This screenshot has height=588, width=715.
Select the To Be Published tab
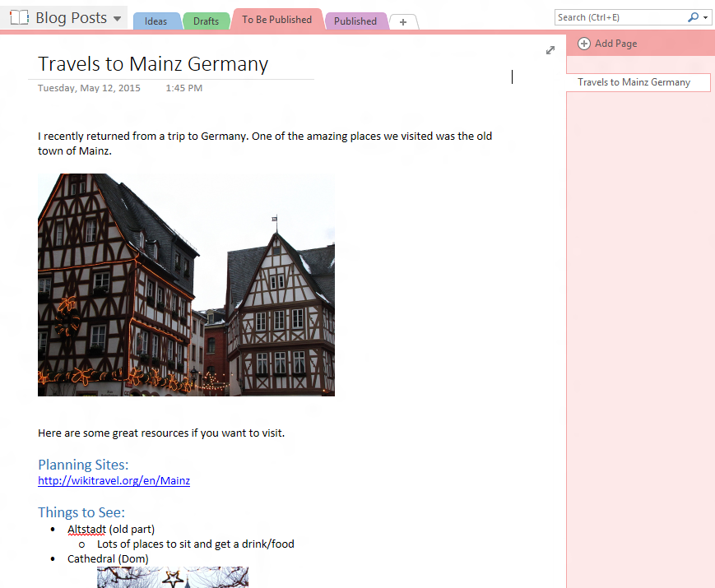276,20
